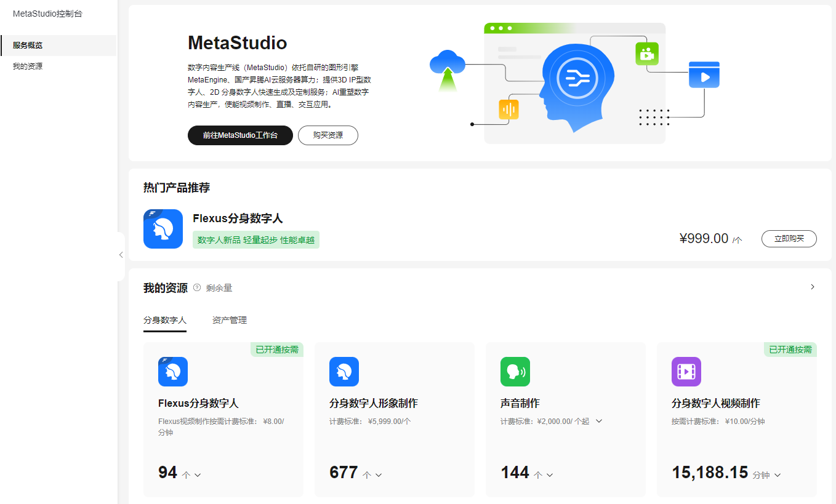Viewport: 836px width, 504px height.
Task: Click the 分身数字人形象制作 card icon
Action: coord(344,372)
